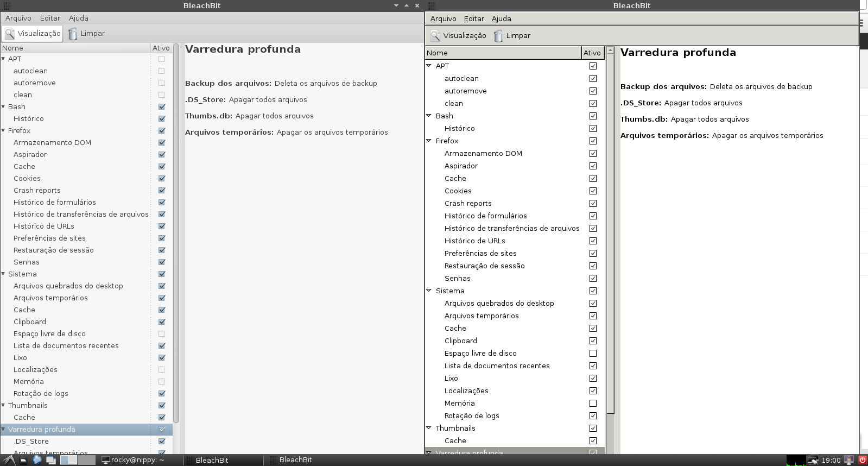The width and height of the screenshot is (868, 466).
Task: Click the overlapping-windows icon in the taskbar
Action: pyautogui.click(x=51, y=460)
